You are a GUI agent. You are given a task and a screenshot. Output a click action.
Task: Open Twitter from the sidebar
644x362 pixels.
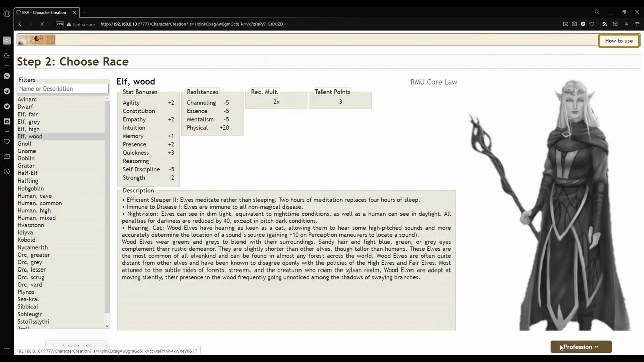coord(7,106)
